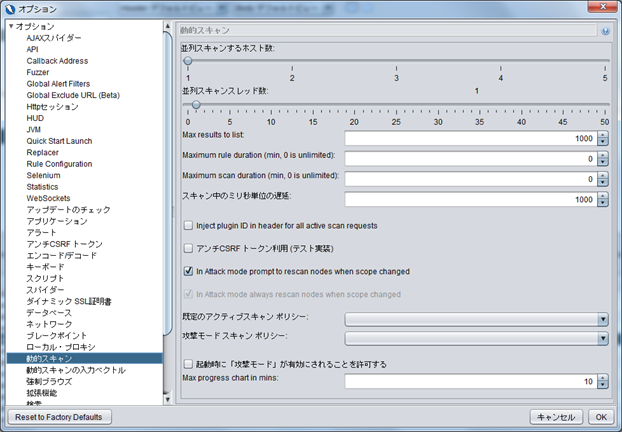Click the options tree scroll up arrow
This screenshot has width=622, height=432.
coord(167,26)
